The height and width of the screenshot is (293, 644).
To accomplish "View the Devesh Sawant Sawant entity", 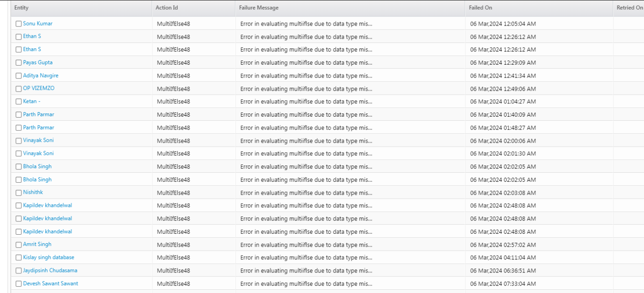I will [x=51, y=283].
